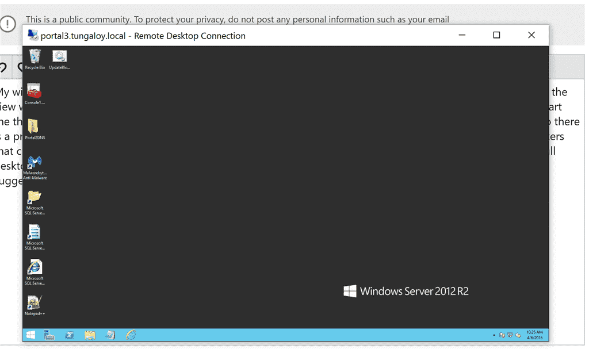The height and width of the screenshot is (364, 589).
Task: Select the Microsoft SQL Server Internet Explorer shortcut
Action: [x=35, y=273]
